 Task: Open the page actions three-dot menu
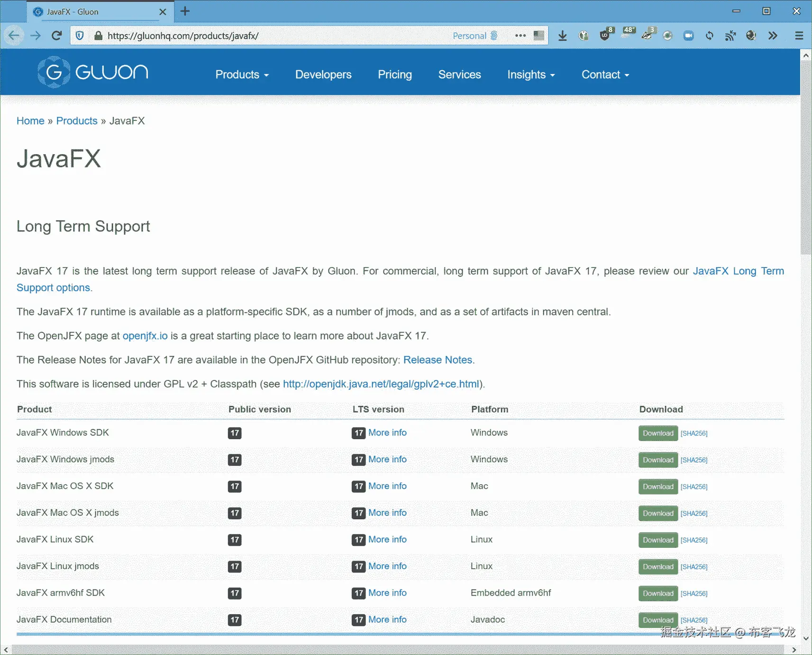(520, 36)
